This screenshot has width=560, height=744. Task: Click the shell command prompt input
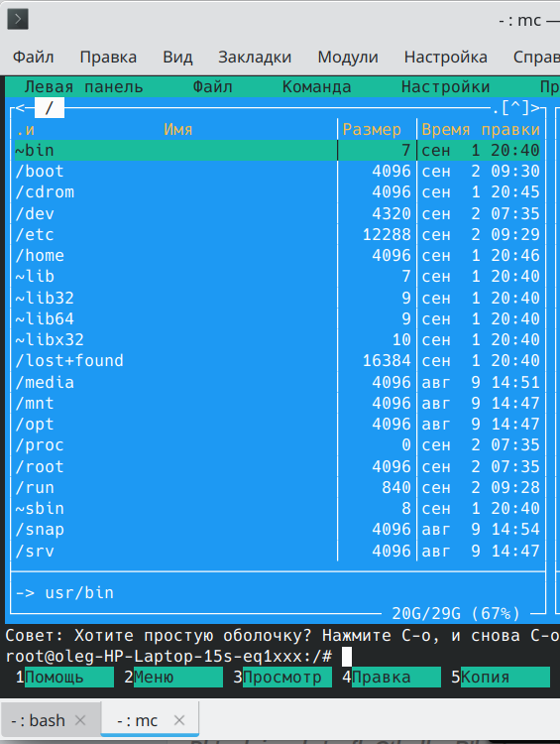click(x=347, y=657)
